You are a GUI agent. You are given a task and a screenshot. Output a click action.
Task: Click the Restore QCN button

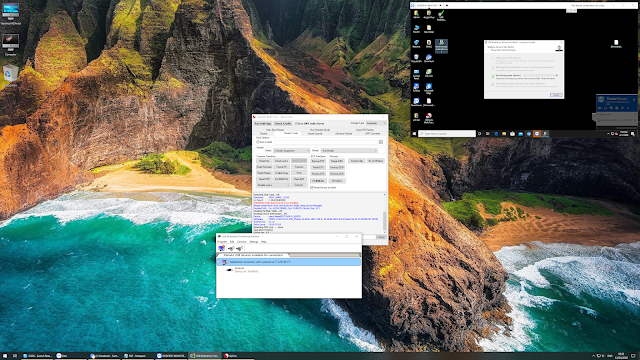pyautogui.click(x=337, y=174)
